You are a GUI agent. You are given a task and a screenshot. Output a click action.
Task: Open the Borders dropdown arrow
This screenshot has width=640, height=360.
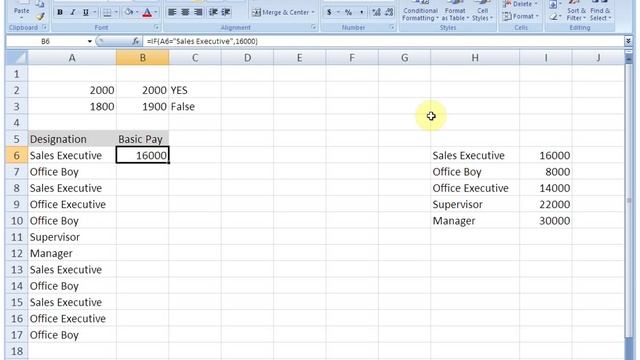coord(116,13)
